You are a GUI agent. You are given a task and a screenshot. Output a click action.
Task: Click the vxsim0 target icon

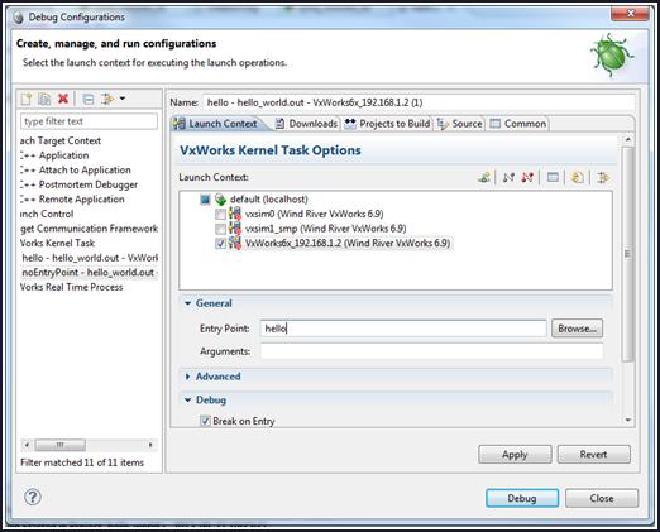[234, 213]
